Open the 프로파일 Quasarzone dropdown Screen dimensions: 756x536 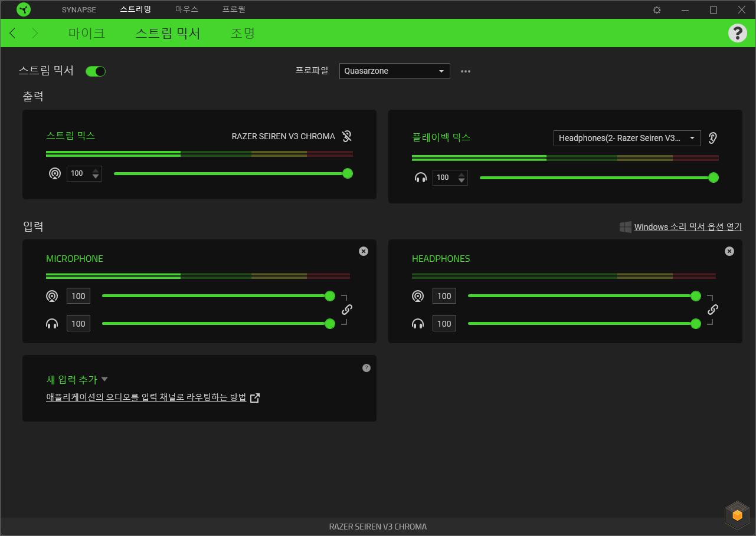394,71
